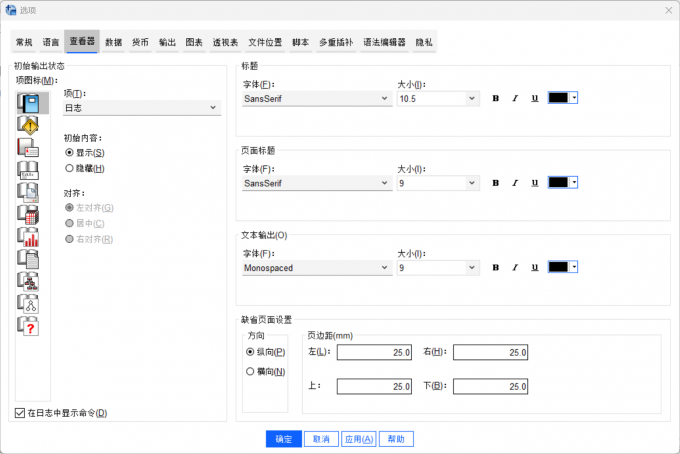Expand 文本输出 color picker arrow
The image size is (680, 454).
[574, 267]
